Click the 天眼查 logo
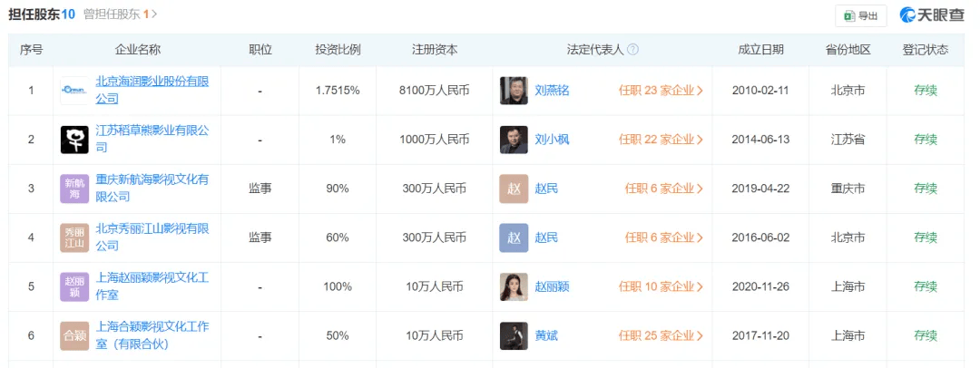Screen dimensions: 980x368 pos(932,15)
